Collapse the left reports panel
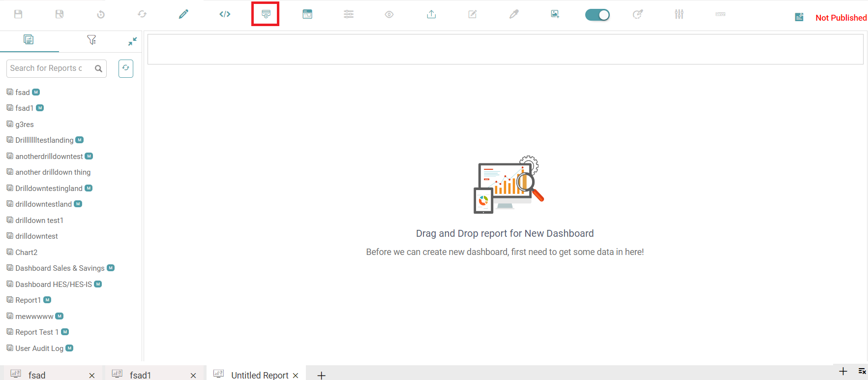 pyautogui.click(x=132, y=41)
